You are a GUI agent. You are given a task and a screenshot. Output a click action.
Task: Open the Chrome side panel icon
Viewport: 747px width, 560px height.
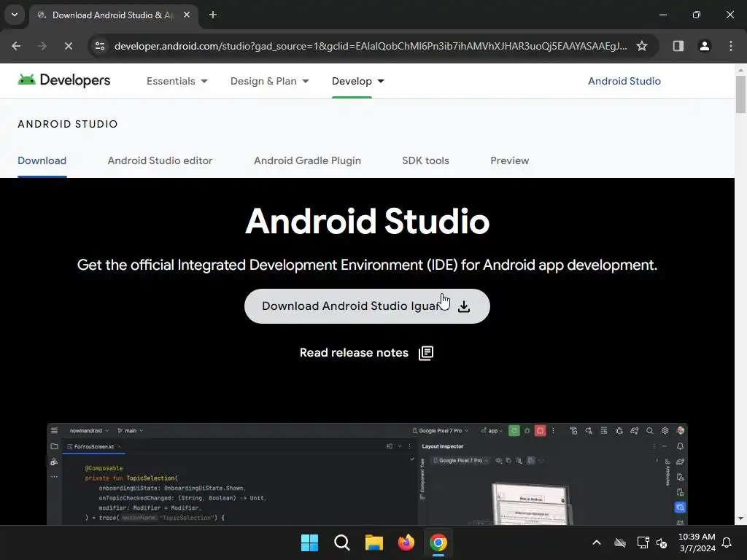pyautogui.click(x=678, y=46)
